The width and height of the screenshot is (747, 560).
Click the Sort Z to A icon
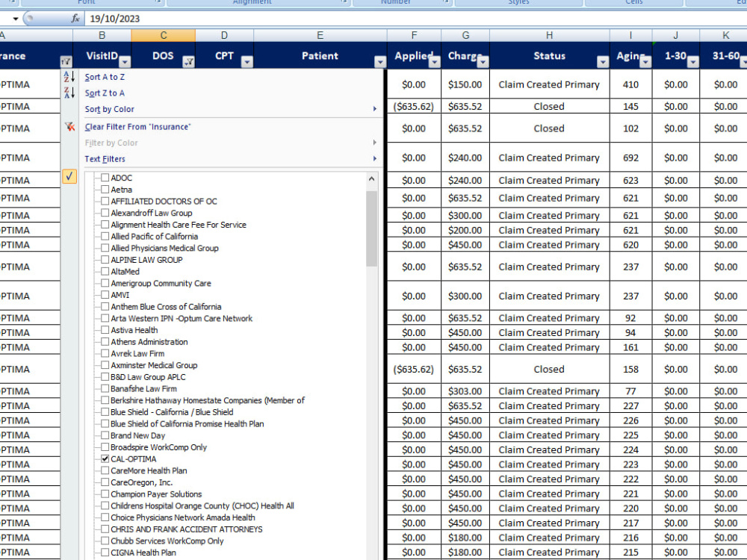(69, 93)
